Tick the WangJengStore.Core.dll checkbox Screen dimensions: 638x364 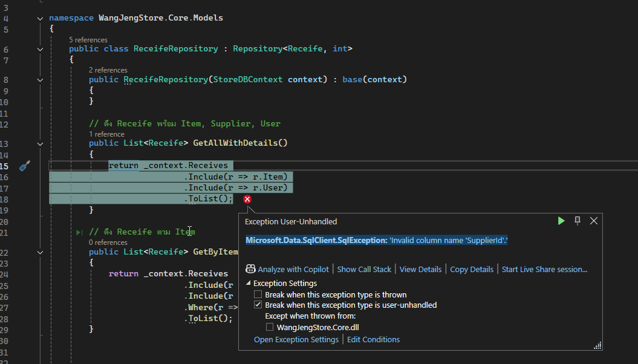pyautogui.click(x=270, y=327)
